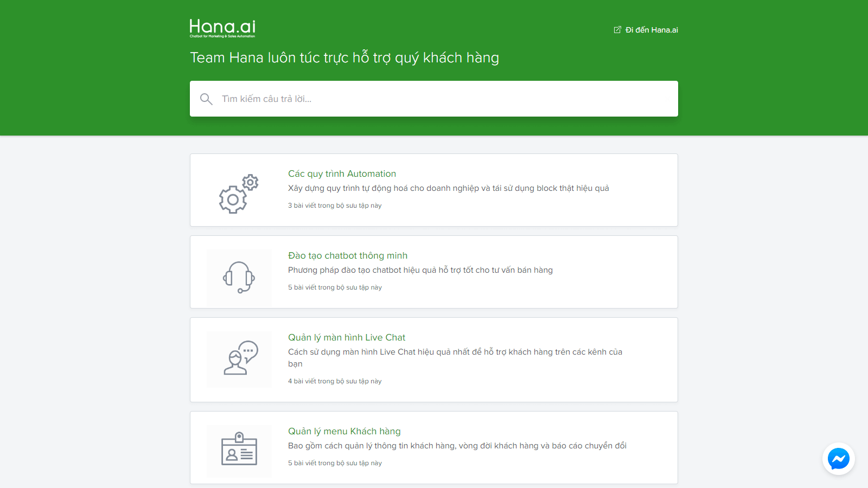Viewport: 868px width, 488px height.
Task: Click text '3 bài viết trong bộ sưu tập này'
Action: click(x=335, y=206)
